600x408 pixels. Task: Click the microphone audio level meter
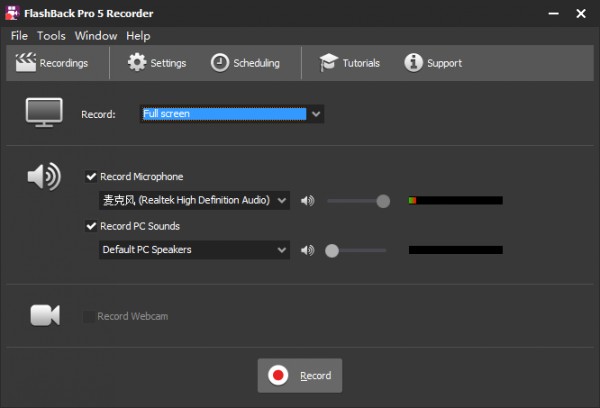pyautogui.click(x=456, y=201)
